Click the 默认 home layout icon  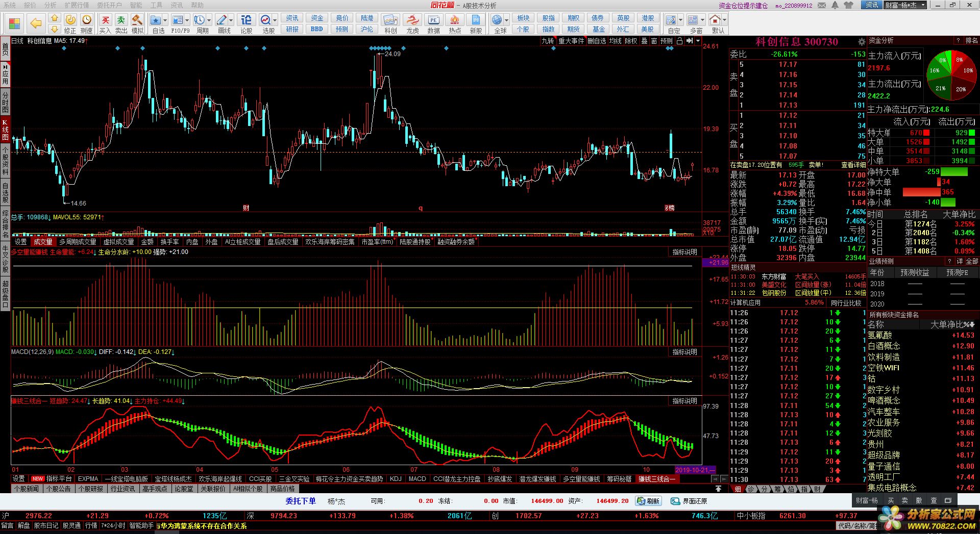tap(715, 20)
